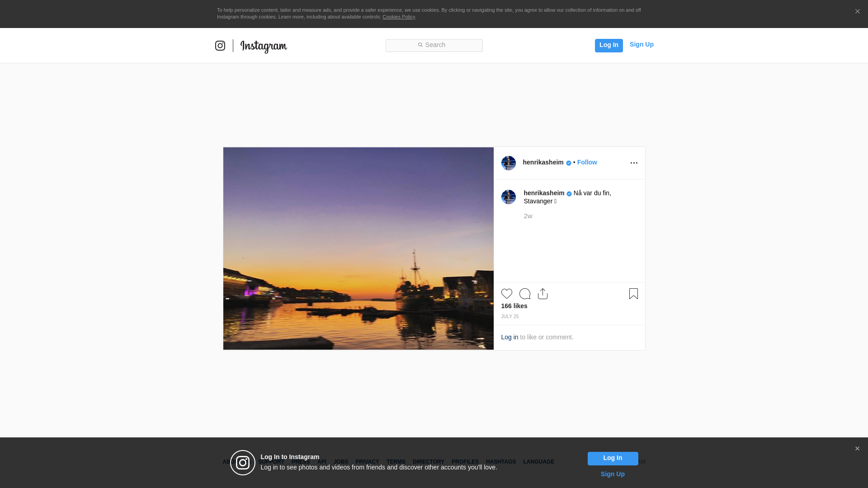Open the PROFILES footer link
The width and height of the screenshot is (868, 488).
(x=465, y=462)
